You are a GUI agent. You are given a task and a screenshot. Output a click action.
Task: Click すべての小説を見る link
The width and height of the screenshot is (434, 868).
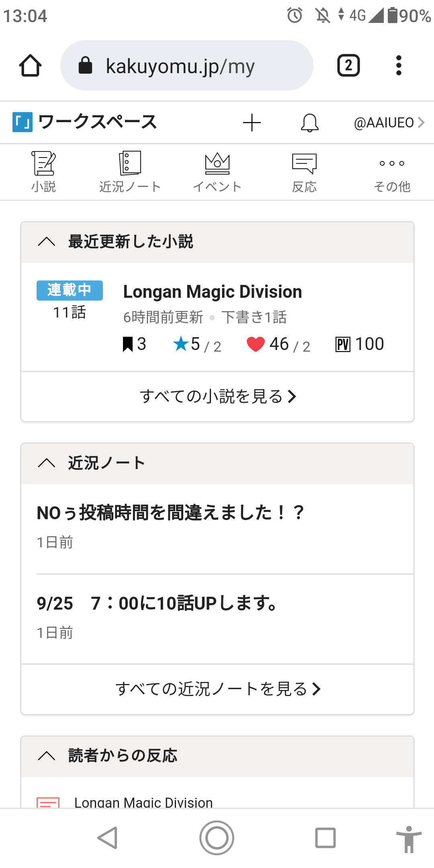coord(217,397)
